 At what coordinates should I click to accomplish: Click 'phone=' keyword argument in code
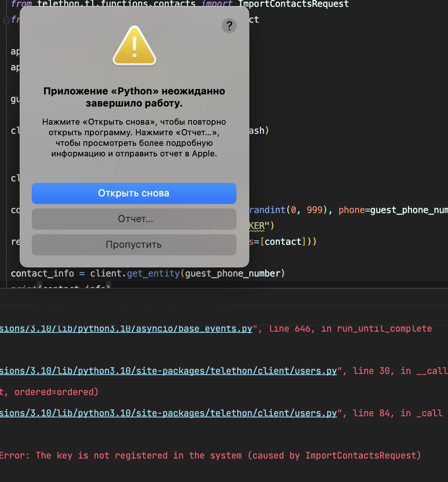pos(354,210)
